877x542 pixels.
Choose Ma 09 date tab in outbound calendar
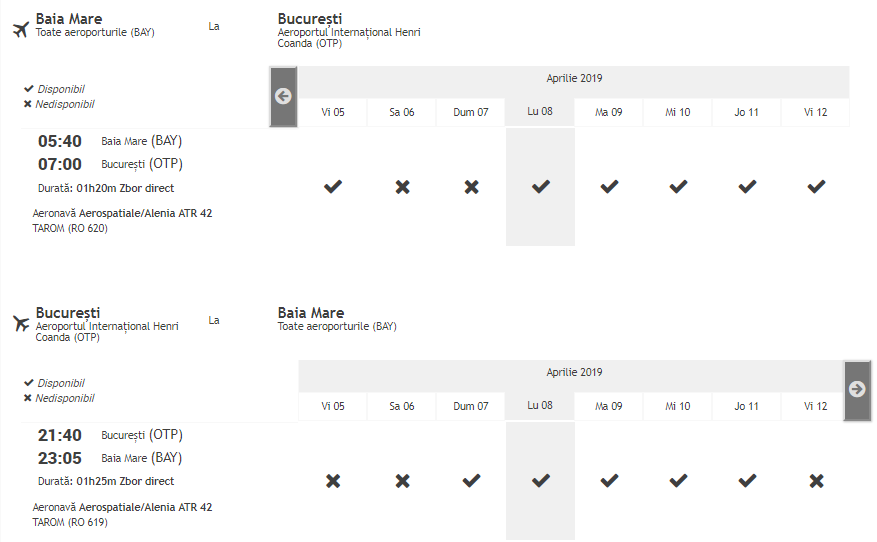[609, 112]
